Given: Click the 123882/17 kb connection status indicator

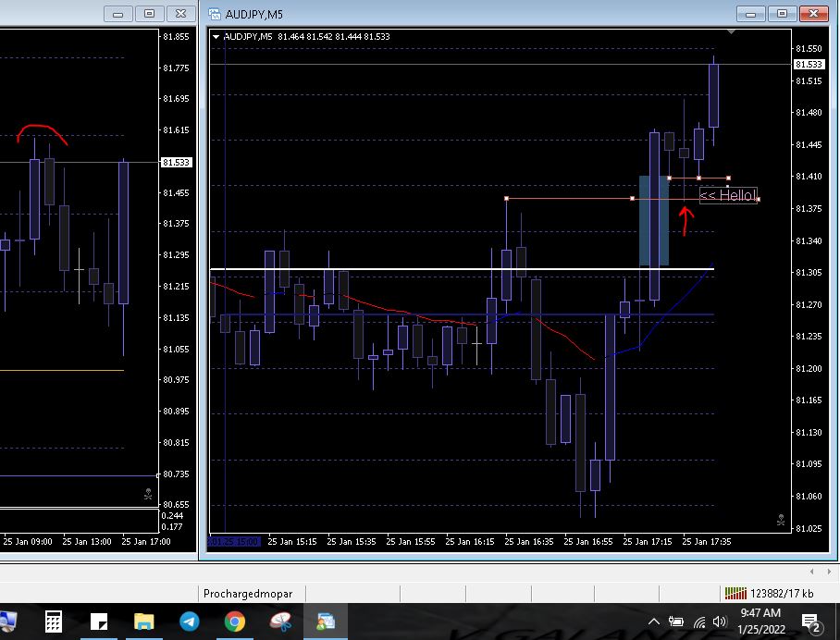Looking at the screenshot, I should pyautogui.click(x=768, y=593).
